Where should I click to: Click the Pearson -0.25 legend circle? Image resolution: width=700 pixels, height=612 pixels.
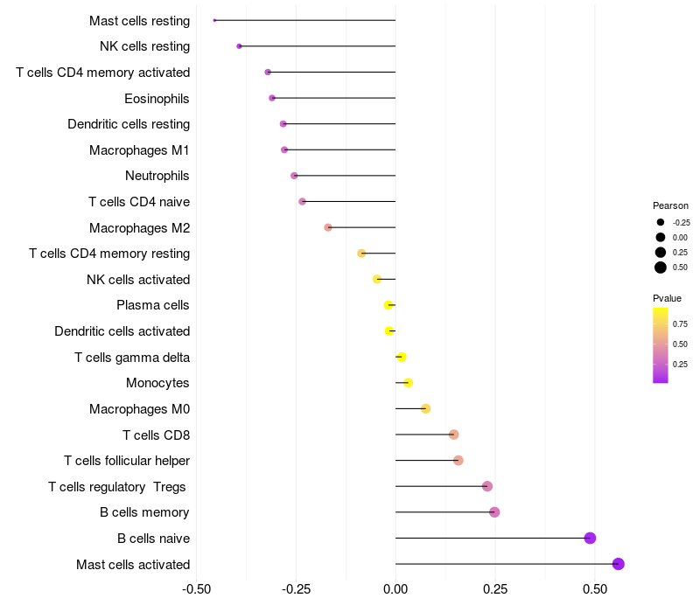click(x=661, y=222)
